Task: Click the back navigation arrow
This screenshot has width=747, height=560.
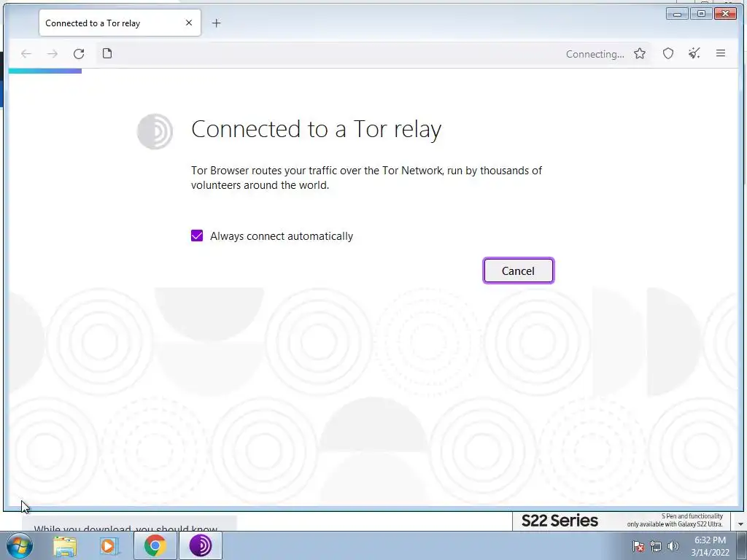Action: (26, 54)
